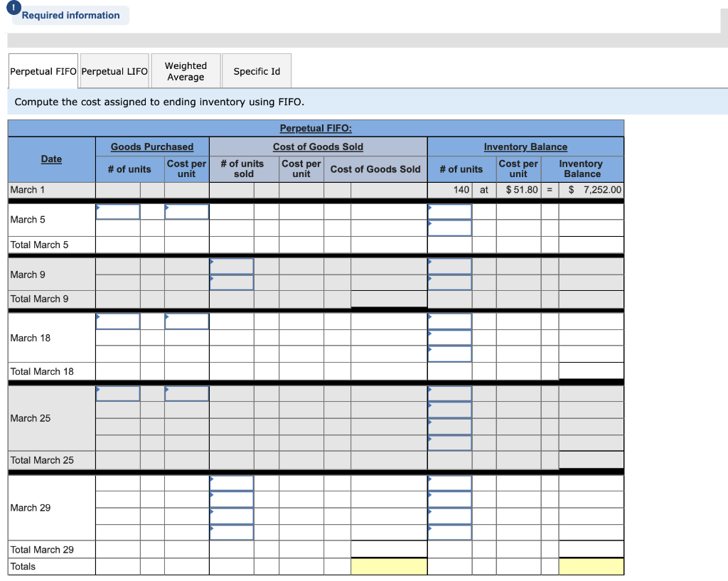Select the Specific Id tab

(257, 70)
